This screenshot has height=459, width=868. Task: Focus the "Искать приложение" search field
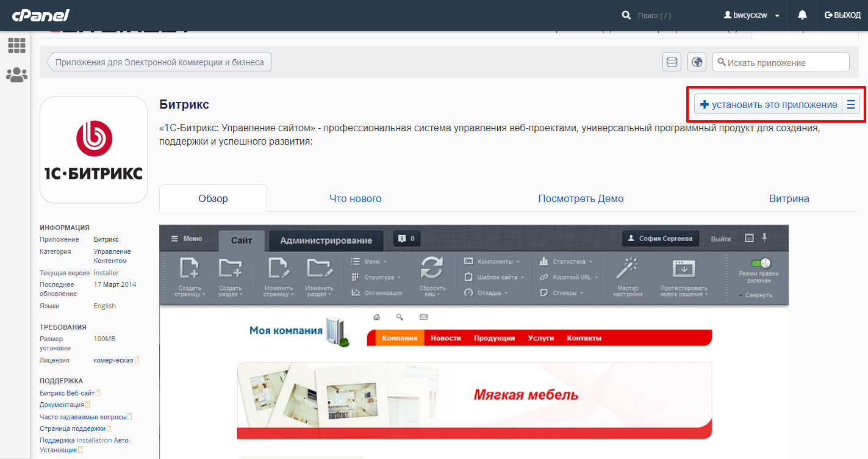tap(781, 62)
